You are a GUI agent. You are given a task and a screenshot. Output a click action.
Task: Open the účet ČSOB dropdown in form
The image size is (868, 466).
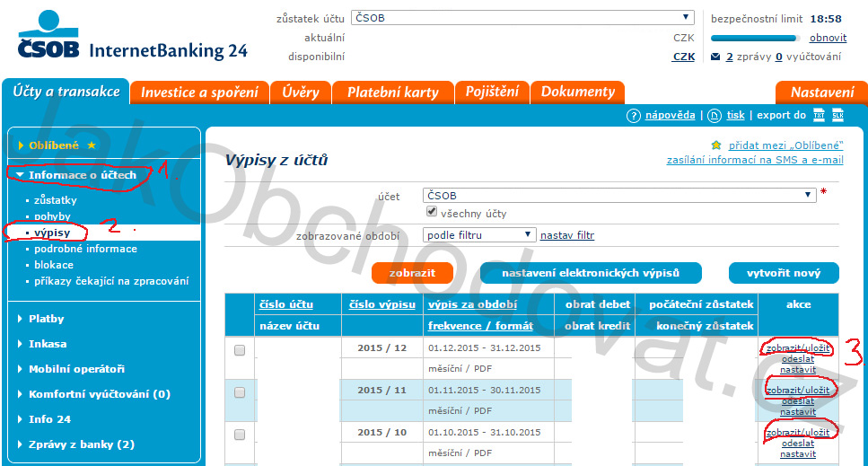(x=619, y=196)
